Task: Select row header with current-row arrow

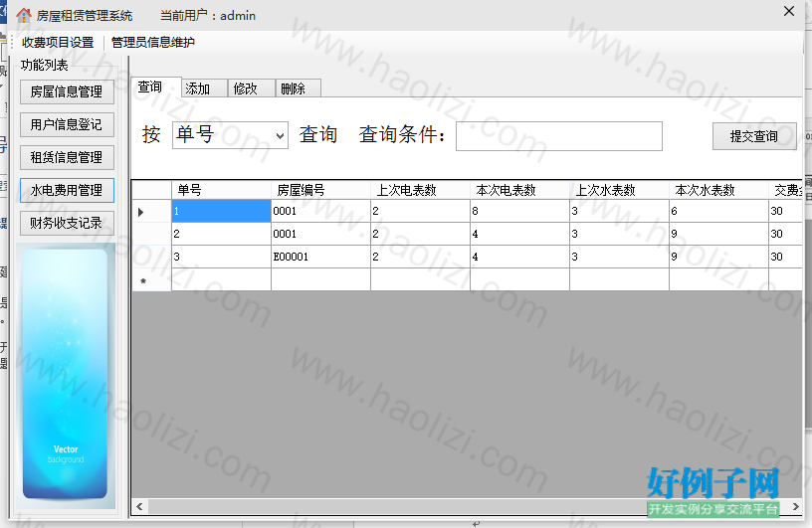Action: click(151, 211)
